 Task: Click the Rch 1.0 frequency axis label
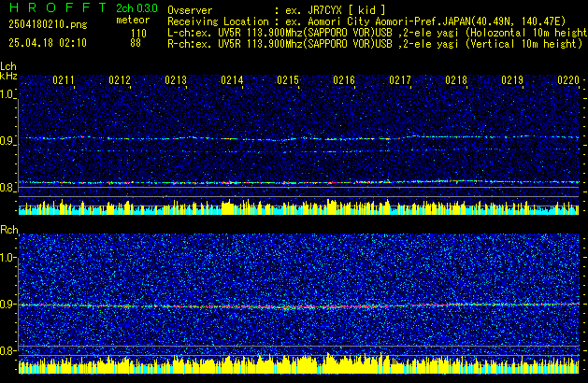[x=7, y=258]
